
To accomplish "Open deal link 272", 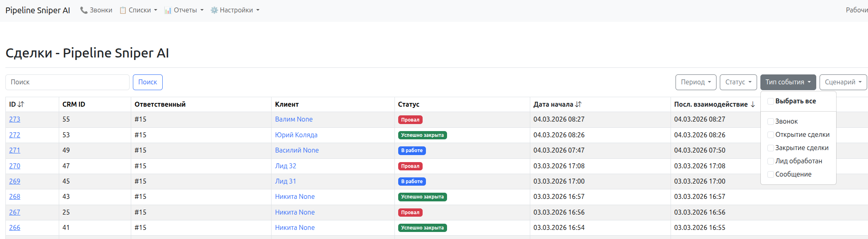I will (x=14, y=135).
